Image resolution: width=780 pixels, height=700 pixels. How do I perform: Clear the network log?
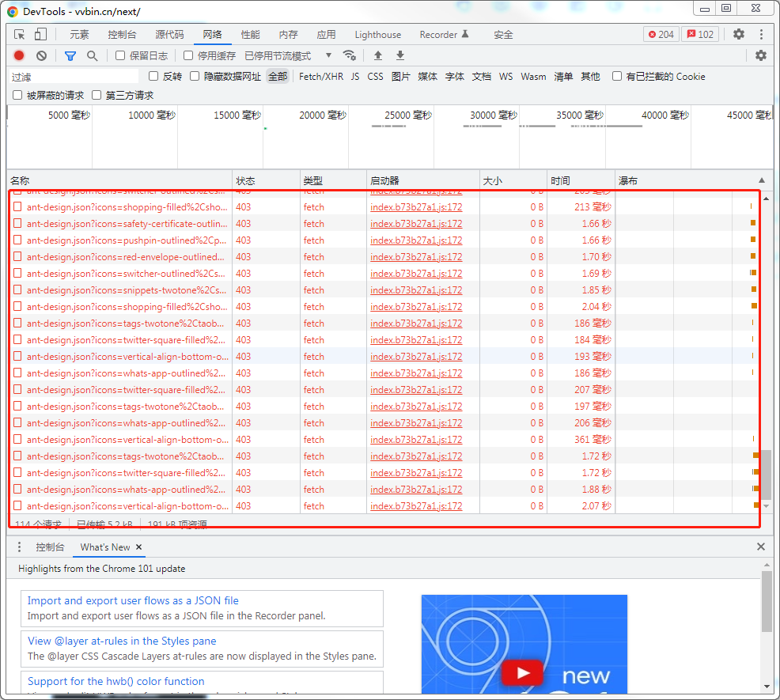[41, 56]
